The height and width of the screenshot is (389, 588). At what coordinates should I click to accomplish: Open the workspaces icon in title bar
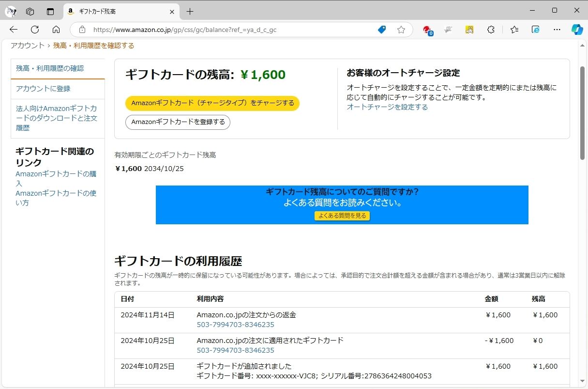pos(30,11)
